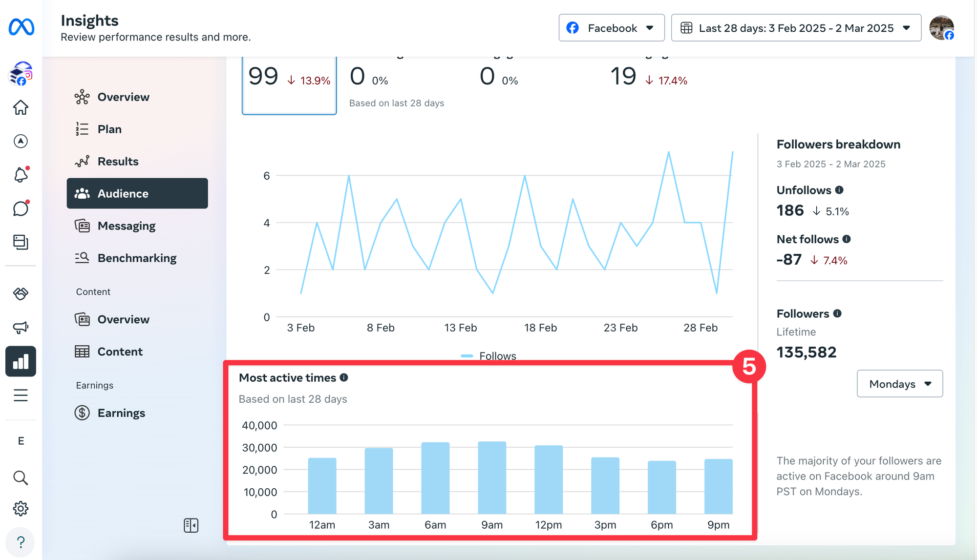Open notifications bell icon

pyautogui.click(x=21, y=175)
